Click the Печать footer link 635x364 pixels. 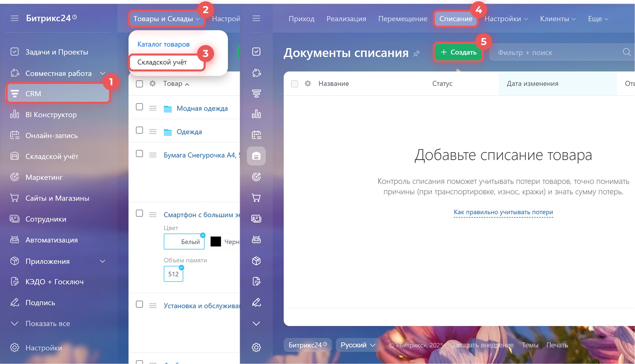(557, 345)
